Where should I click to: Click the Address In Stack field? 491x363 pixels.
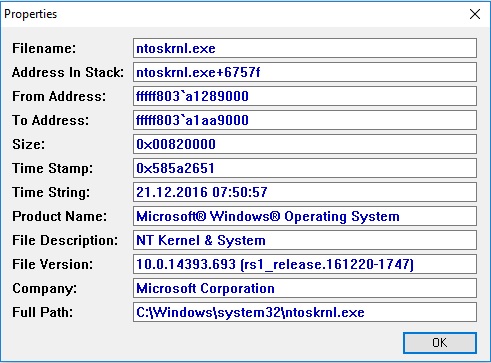305,72
